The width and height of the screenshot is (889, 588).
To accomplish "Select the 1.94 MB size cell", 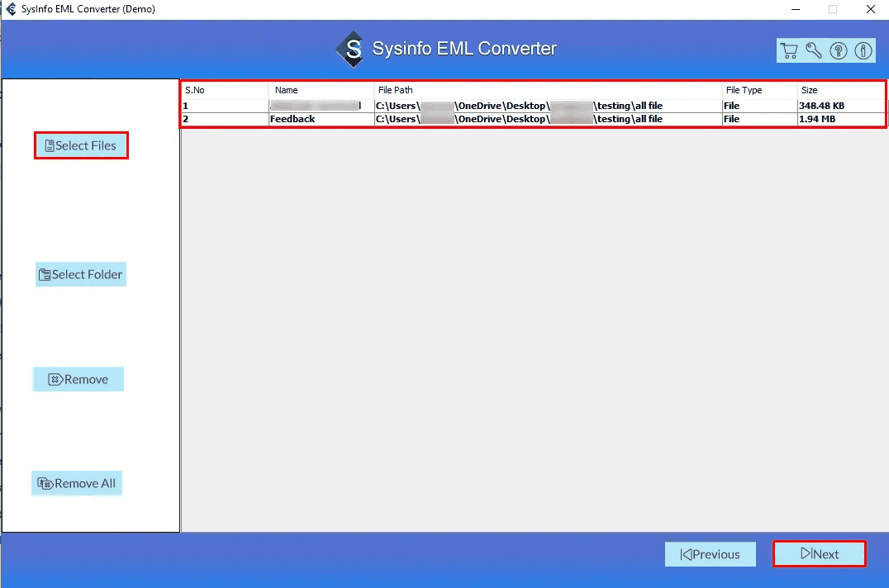I will 841,119.
